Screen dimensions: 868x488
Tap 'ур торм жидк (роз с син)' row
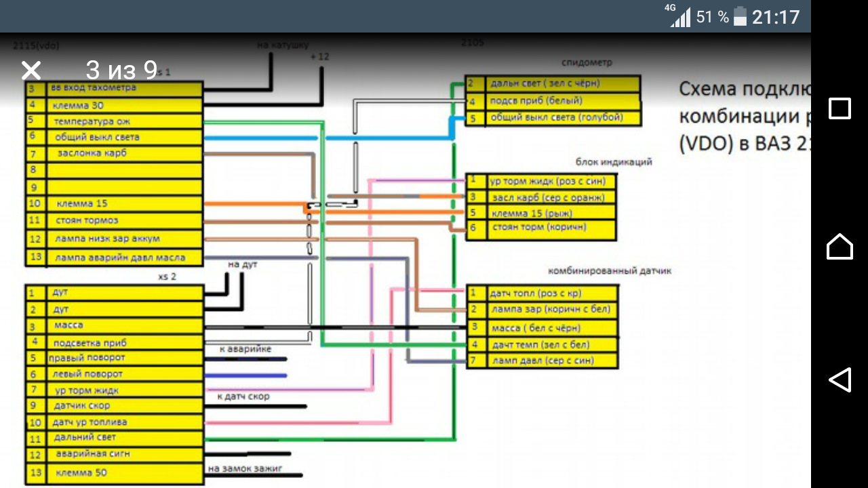[x=541, y=182]
